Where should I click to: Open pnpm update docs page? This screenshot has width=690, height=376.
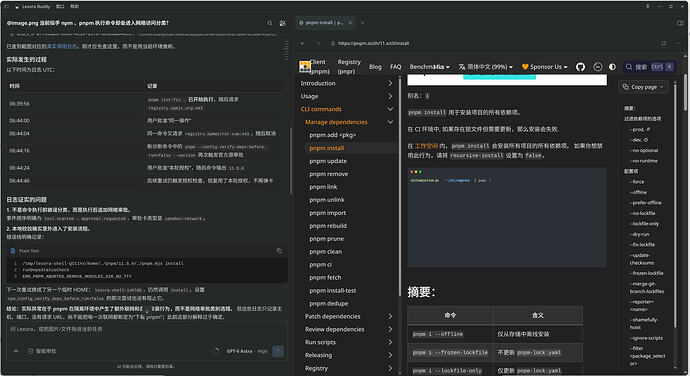click(328, 161)
